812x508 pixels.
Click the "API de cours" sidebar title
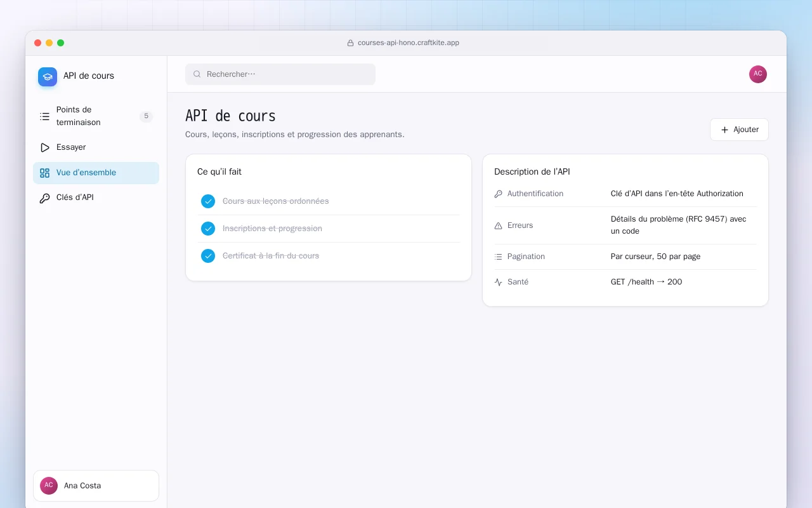click(x=89, y=76)
